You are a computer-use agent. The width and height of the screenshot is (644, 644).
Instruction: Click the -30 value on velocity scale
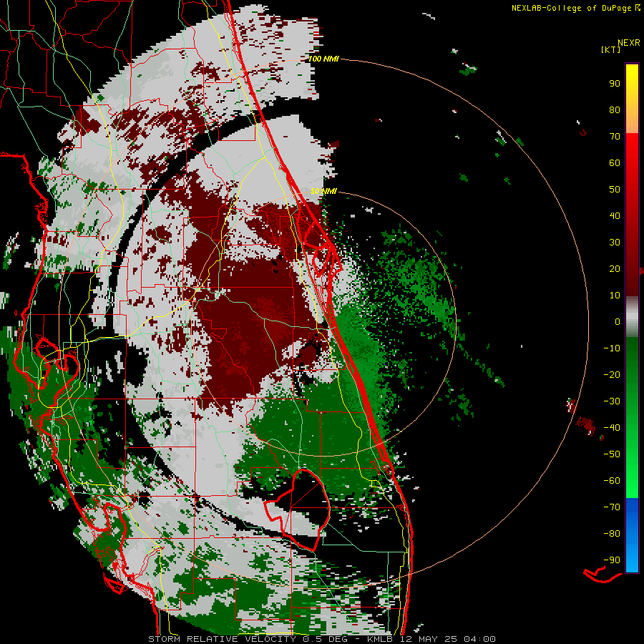(x=612, y=401)
